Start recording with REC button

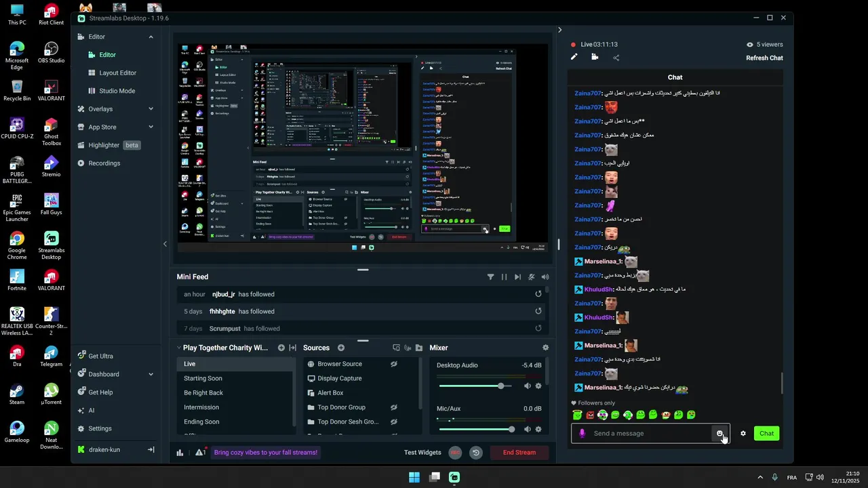(455, 452)
